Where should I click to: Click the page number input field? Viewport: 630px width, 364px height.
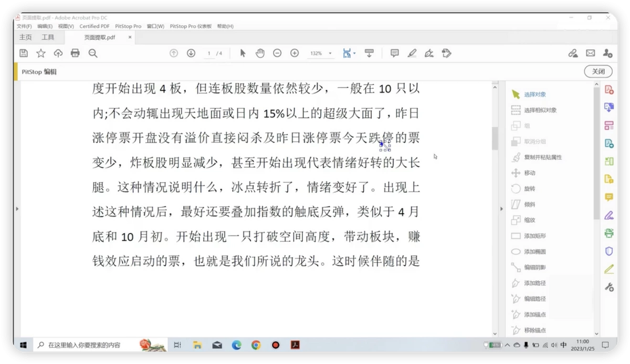209,53
